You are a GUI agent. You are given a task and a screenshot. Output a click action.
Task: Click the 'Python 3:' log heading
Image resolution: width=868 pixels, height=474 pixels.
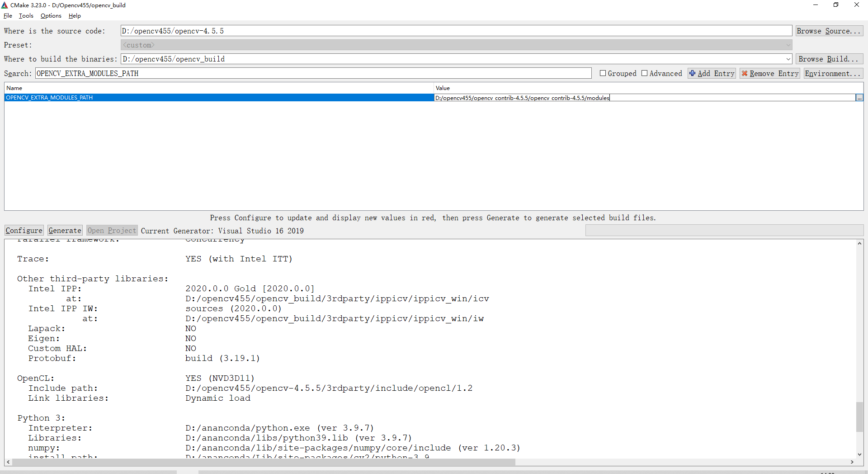point(41,418)
